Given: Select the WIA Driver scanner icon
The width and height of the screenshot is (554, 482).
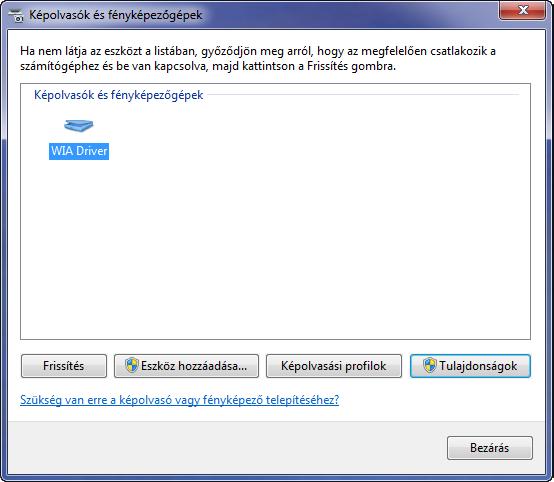Looking at the screenshot, I should 78,125.
